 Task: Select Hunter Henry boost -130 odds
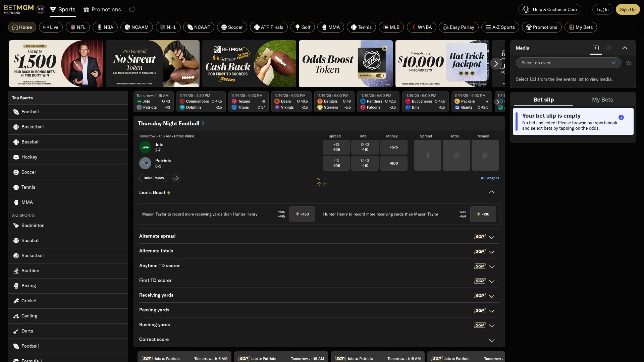(x=483, y=214)
